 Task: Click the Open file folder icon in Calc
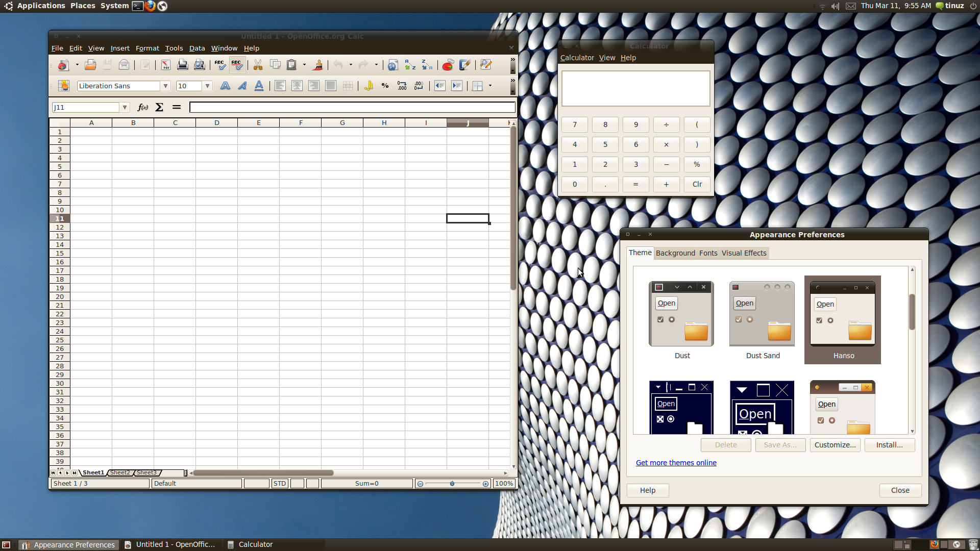(x=90, y=65)
